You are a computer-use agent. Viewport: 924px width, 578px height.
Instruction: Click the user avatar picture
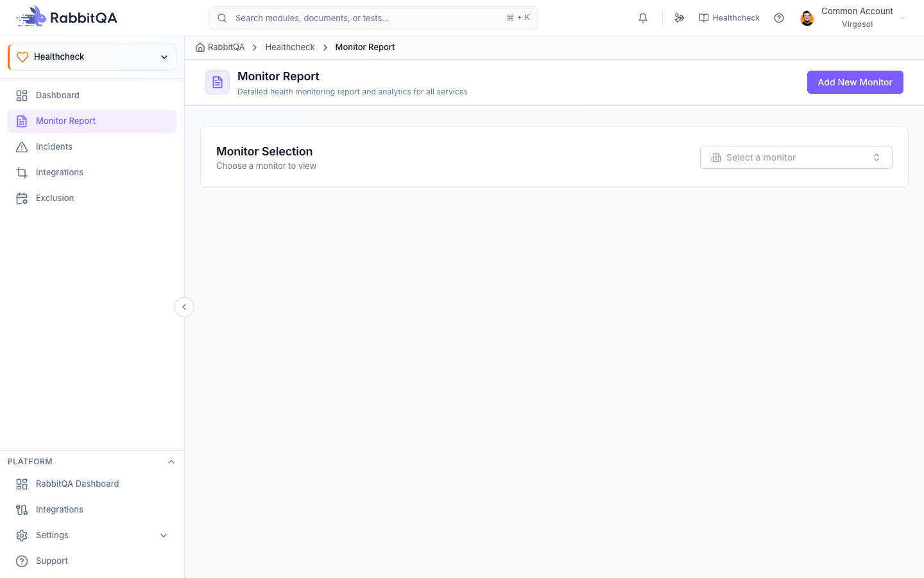tap(807, 18)
